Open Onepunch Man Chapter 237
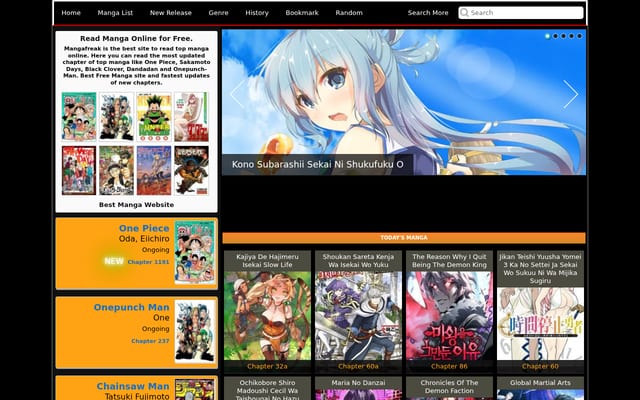Viewport: 640px width, 400px height. [150, 341]
